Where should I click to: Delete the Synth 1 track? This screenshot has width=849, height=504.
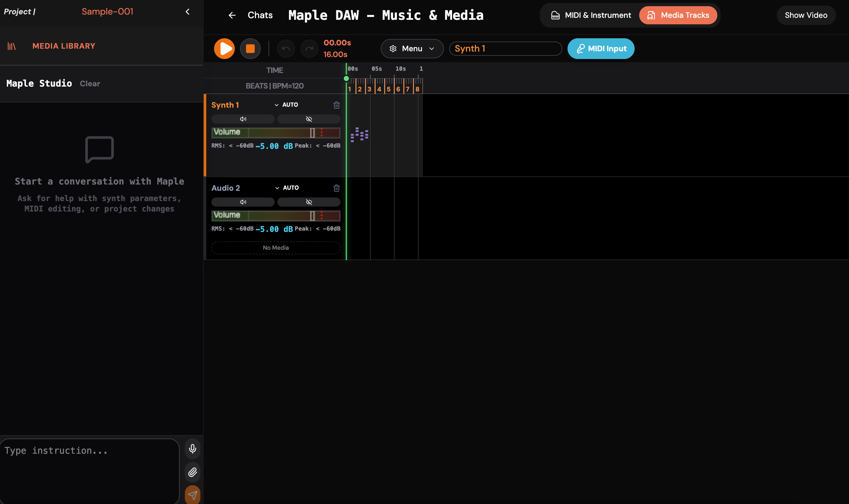(x=337, y=105)
